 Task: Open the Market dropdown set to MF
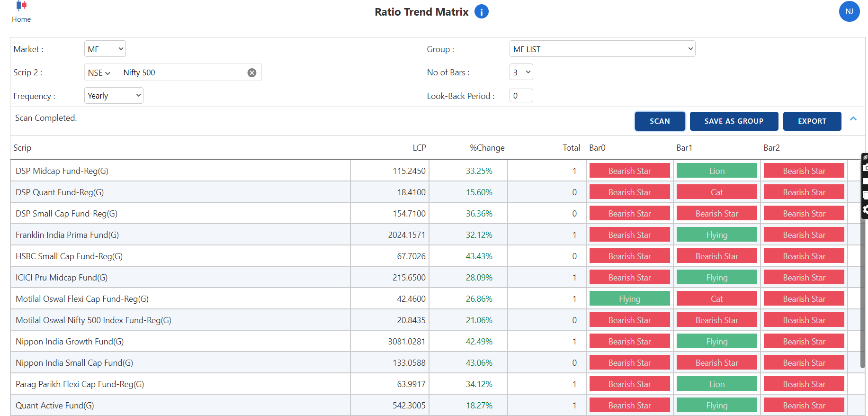[105, 49]
